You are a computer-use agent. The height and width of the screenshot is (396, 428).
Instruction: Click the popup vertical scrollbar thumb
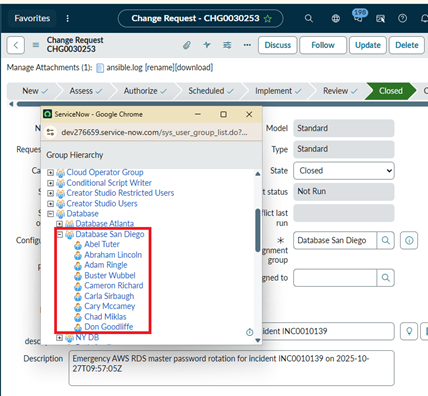click(x=258, y=230)
